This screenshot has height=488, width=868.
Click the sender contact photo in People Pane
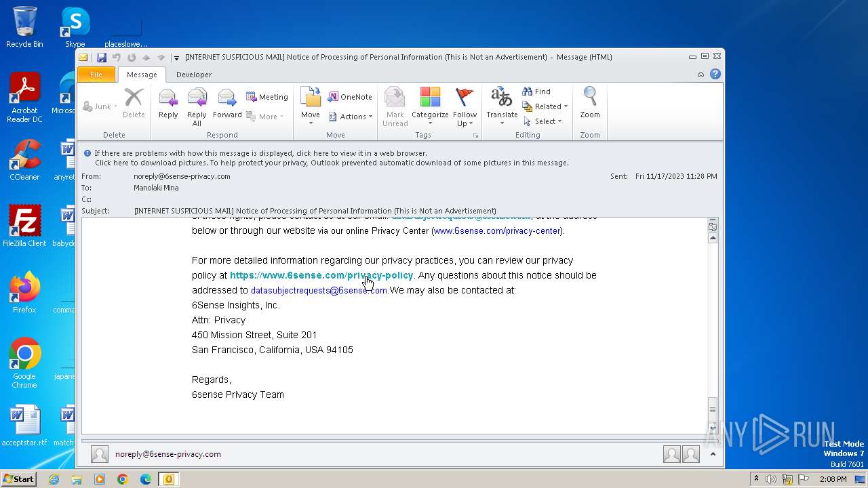point(100,454)
